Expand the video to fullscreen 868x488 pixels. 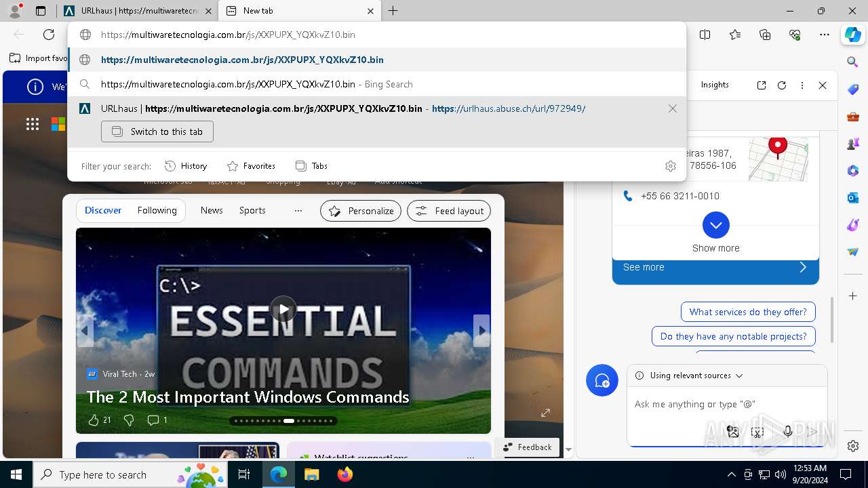545,412
